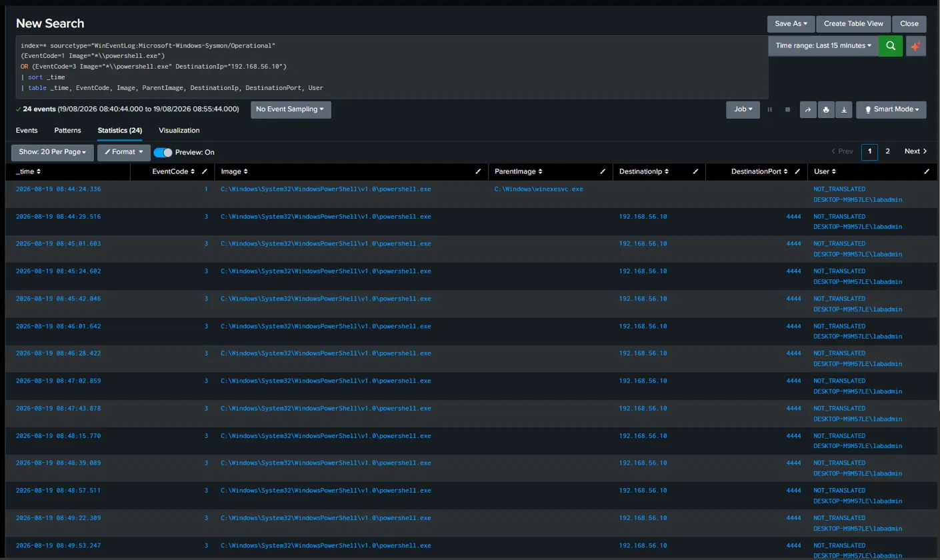Viewport: 940px width, 560px height.
Task: Click the ParentImage column's pencil icon
Action: [x=602, y=171]
